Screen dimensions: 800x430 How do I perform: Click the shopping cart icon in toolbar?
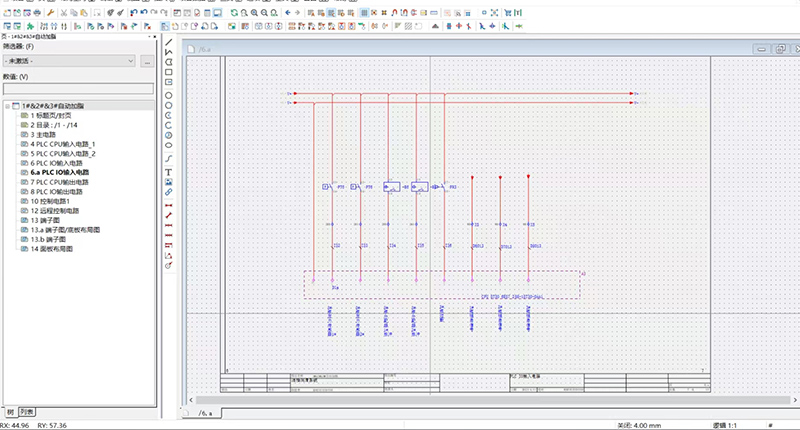[x=508, y=12]
